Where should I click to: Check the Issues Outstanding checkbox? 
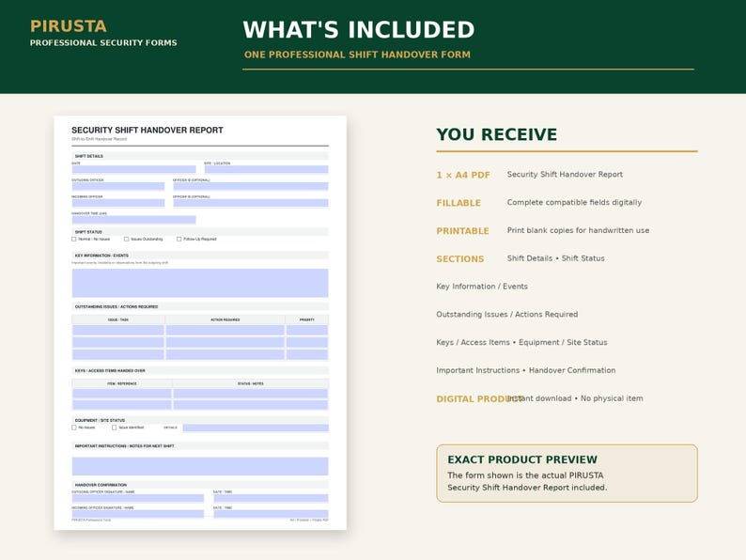pyautogui.click(x=127, y=240)
